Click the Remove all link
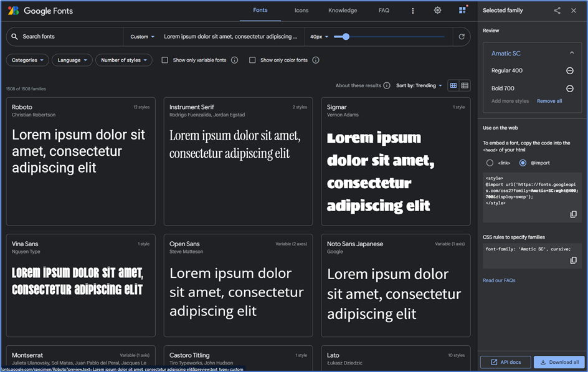588x372 pixels. pos(549,101)
